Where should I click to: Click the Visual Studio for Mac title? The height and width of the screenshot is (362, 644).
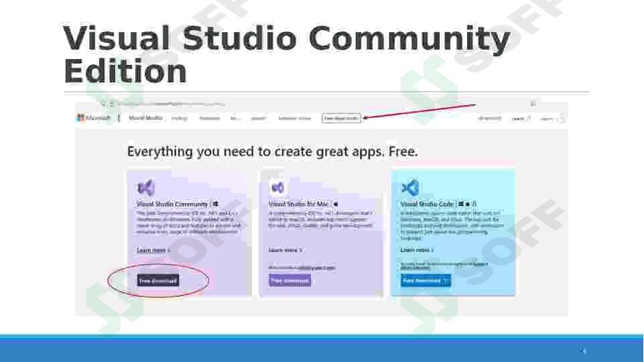click(x=299, y=204)
